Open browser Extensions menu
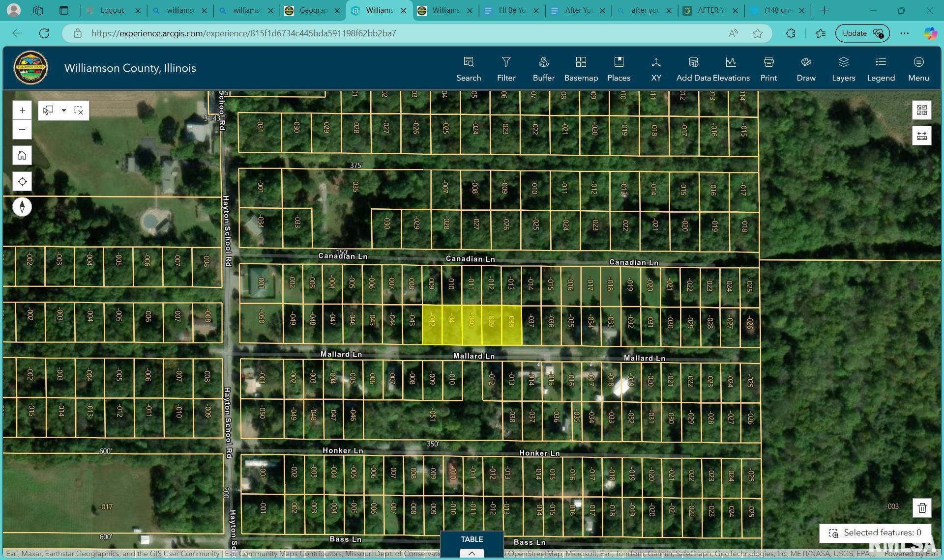Image resolution: width=944 pixels, height=560 pixels. pos(791,33)
